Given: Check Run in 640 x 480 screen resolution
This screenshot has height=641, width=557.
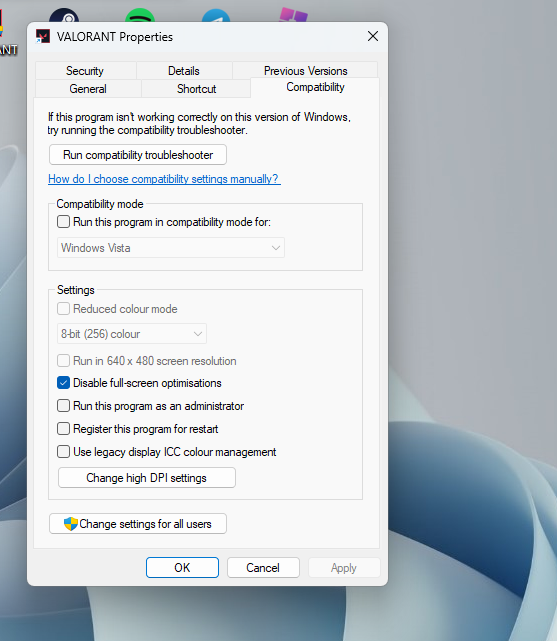Looking at the screenshot, I should tap(63, 361).
